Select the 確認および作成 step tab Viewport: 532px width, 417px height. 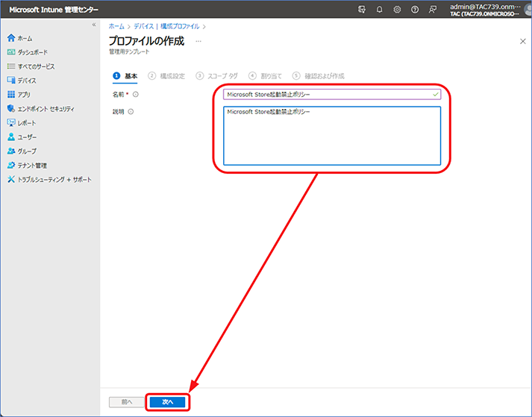(x=319, y=76)
